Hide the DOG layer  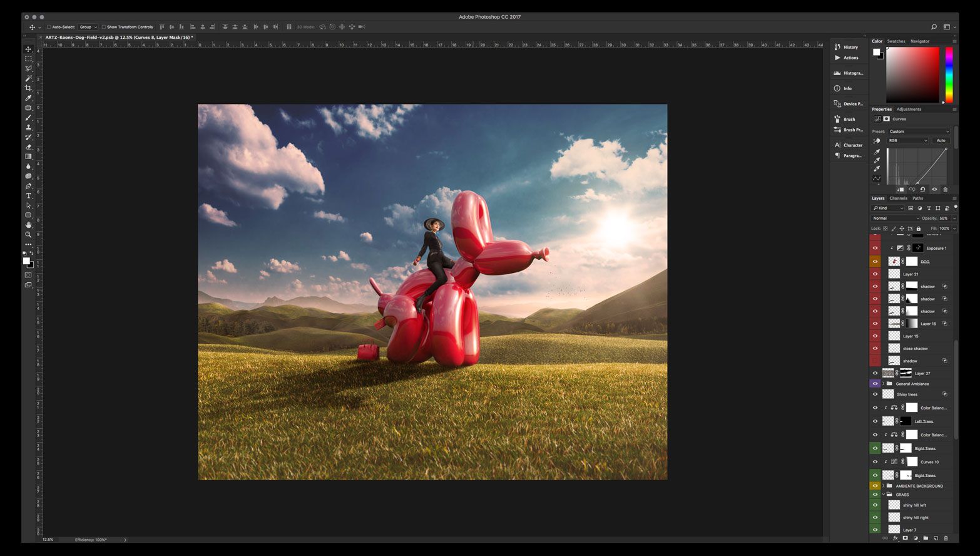(875, 261)
